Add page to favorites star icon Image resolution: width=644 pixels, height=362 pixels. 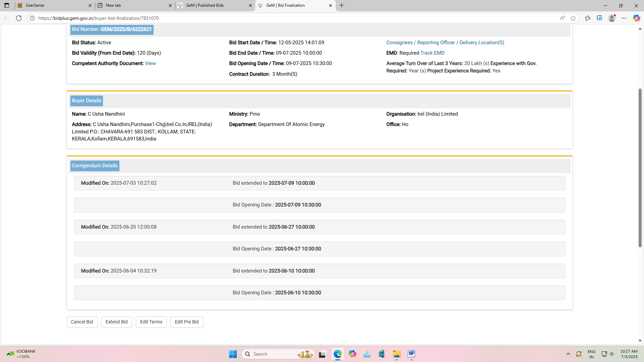573,18
